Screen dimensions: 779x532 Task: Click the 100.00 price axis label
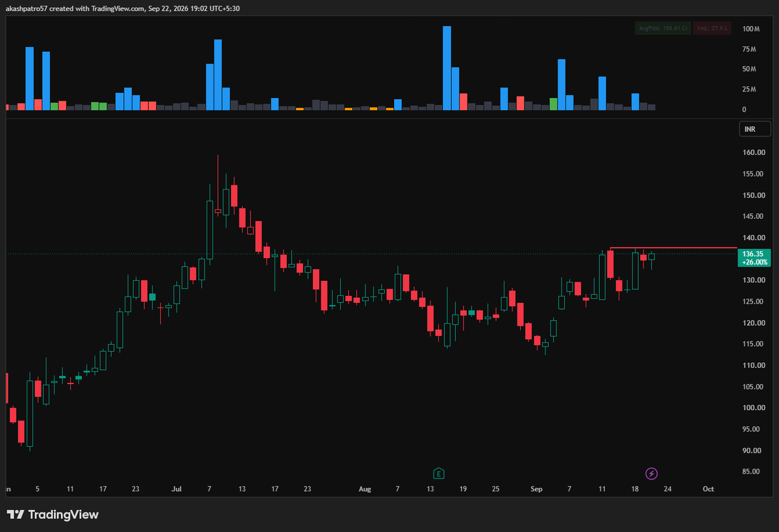[753, 408]
